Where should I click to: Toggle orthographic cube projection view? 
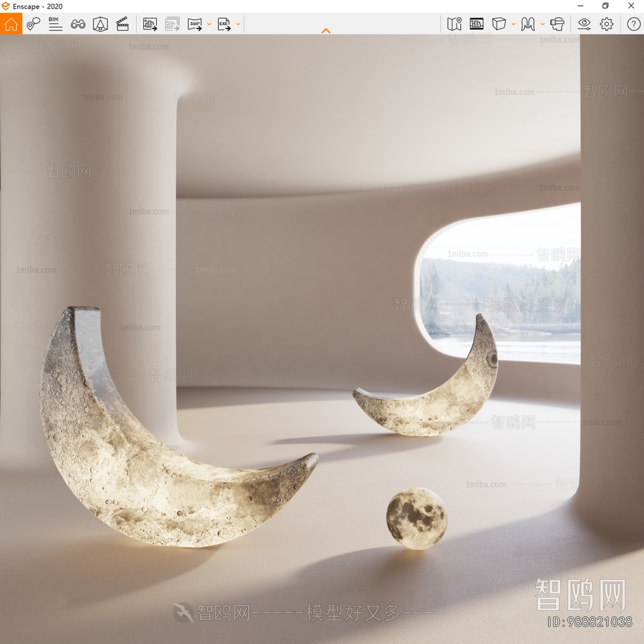(499, 24)
